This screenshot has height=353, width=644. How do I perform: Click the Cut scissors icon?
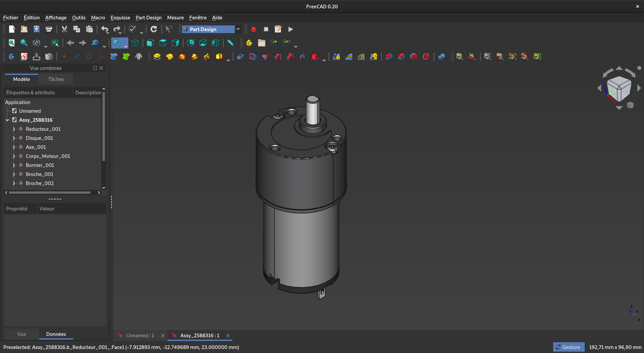point(64,29)
